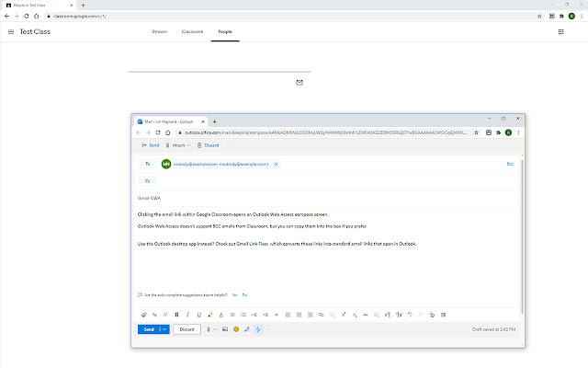Click the signature pen icon

tap(247, 329)
